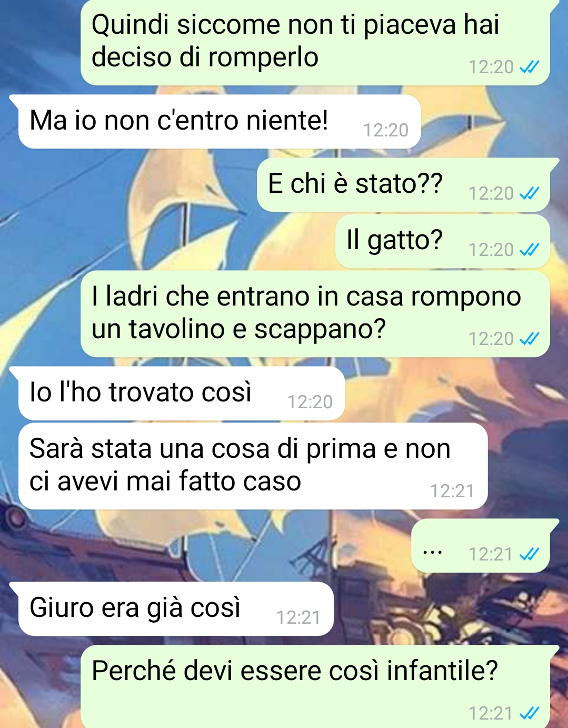Viewport: 568px width, 728px height.
Task: Tap the read ticks on 'Il gatto?' message
Action: click(x=529, y=249)
